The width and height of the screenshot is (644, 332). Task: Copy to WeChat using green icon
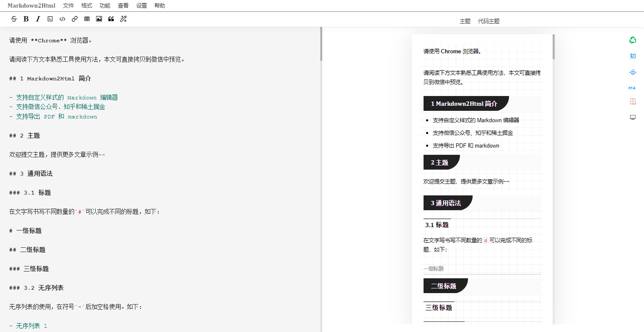(633, 40)
